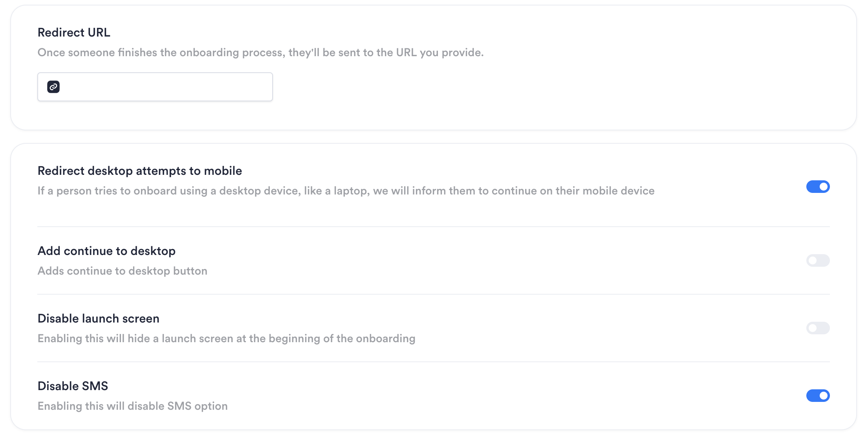Click 'Adds continue to desktop button' description text
Screen dimensions: 868x440
pos(123,271)
